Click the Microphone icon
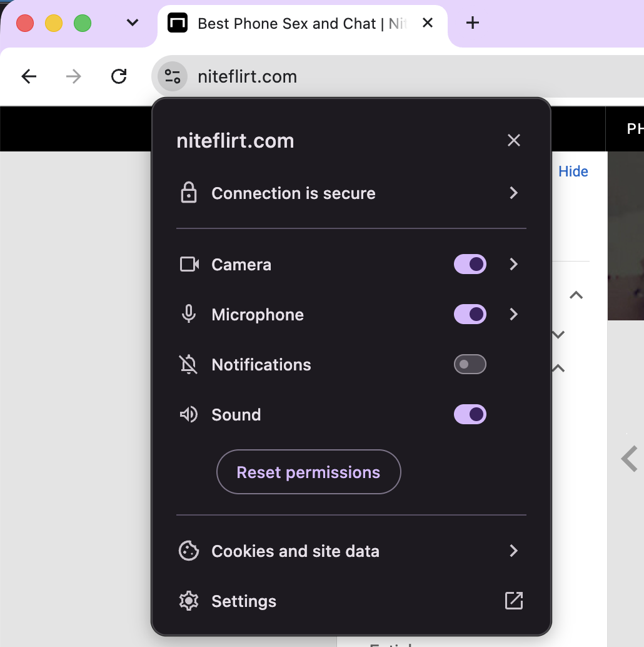644x647 pixels. click(x=189, y=314)
